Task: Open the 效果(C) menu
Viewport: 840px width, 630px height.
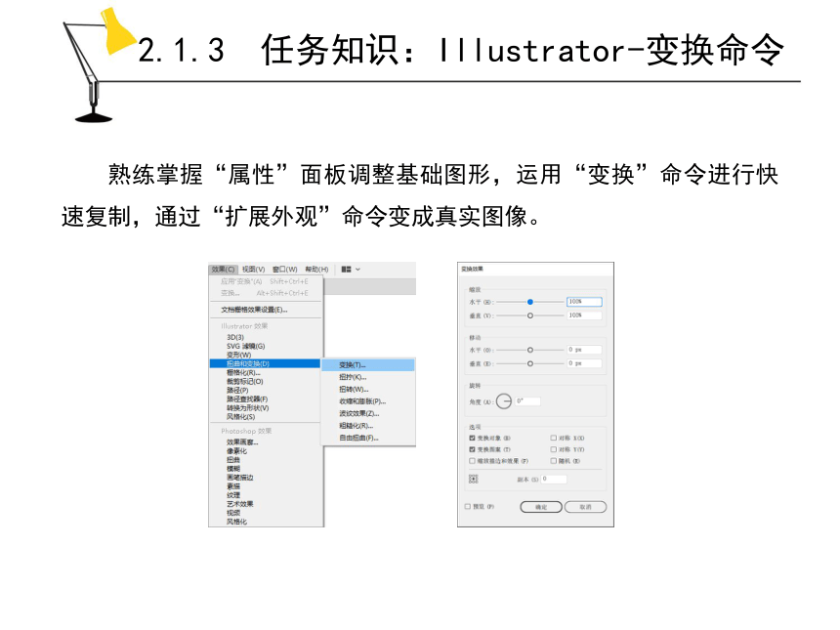Action: pyautogui.click(x=223, y=269)
